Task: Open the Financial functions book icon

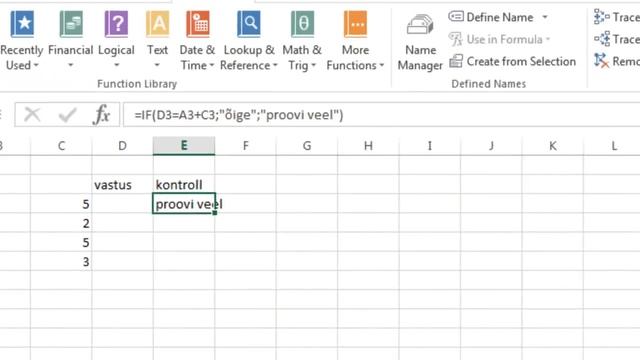Action: click(x=71, y=24)
